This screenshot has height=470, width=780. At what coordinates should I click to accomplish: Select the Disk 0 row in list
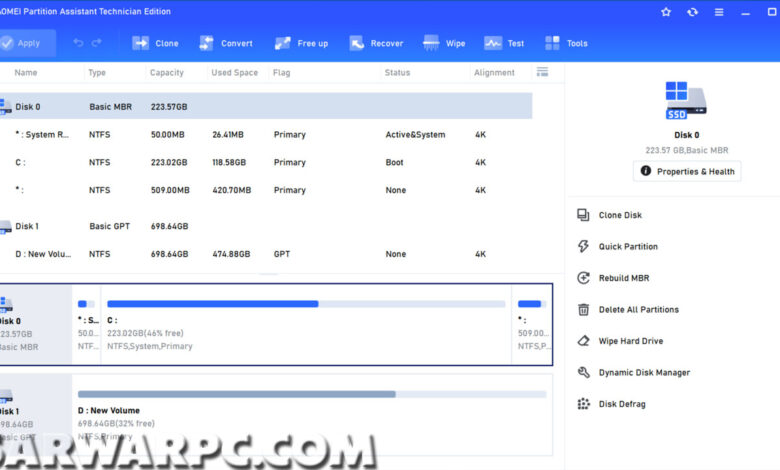pos(266,106)
